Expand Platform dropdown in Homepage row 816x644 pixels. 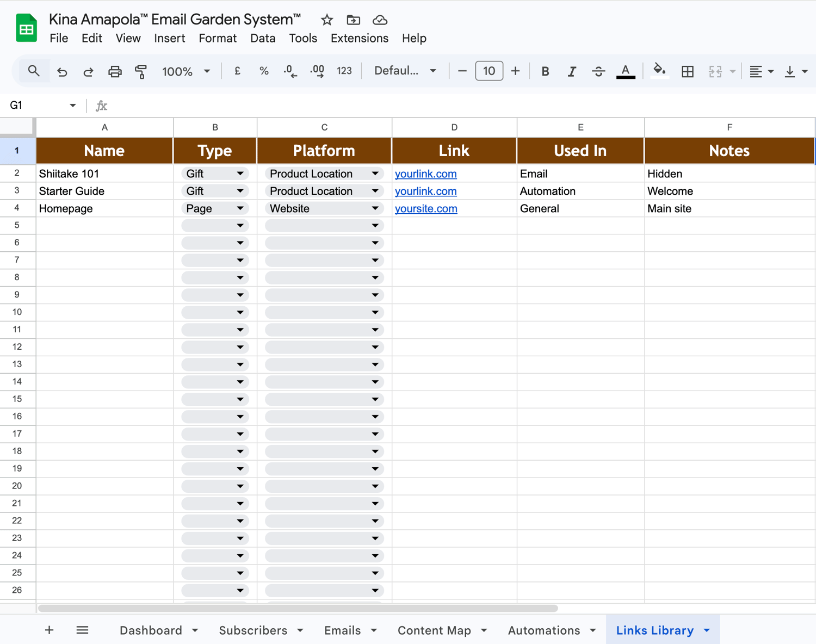click(375, 208)
